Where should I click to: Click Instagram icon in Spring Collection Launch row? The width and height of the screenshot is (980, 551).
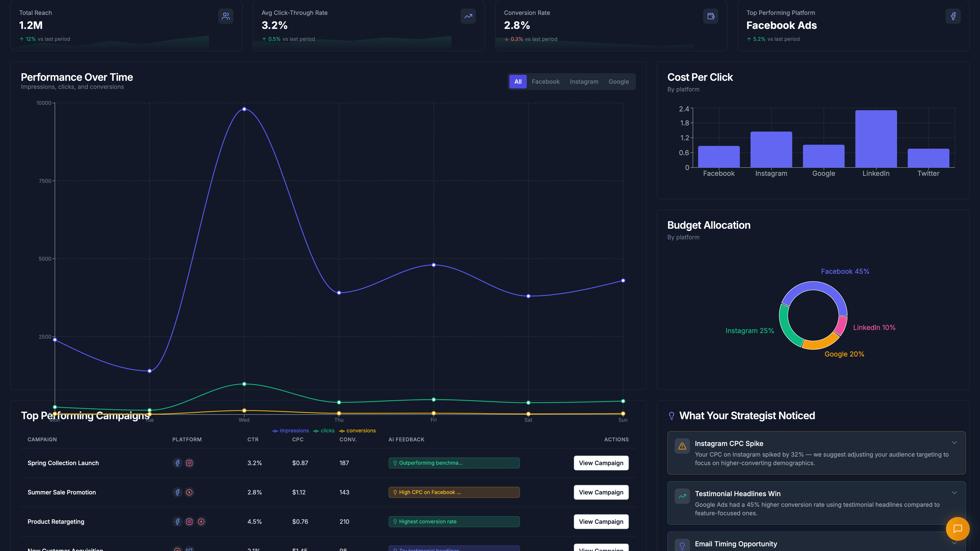pos(189,463)
